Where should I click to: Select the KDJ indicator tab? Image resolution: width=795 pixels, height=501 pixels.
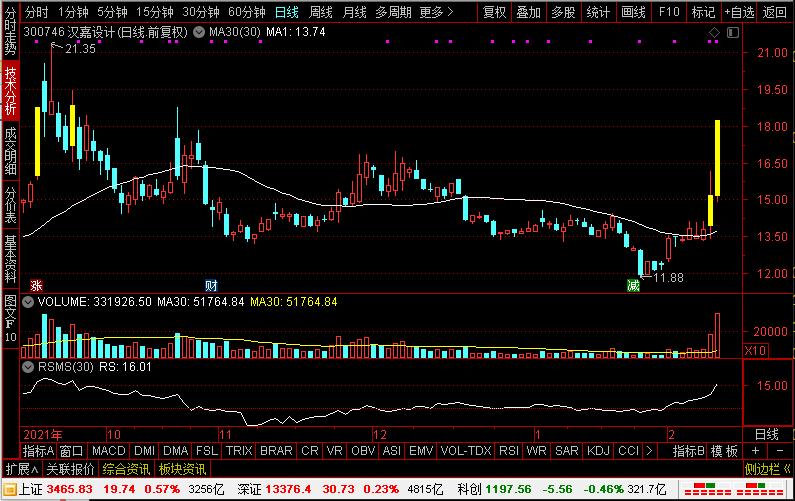pyautogui.click(x=598, y=451)
